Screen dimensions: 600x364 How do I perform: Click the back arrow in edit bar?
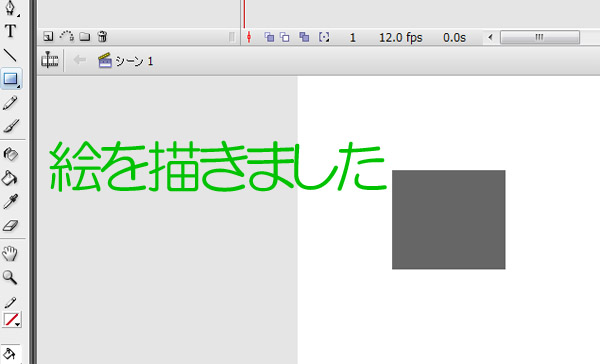point(80,60)
